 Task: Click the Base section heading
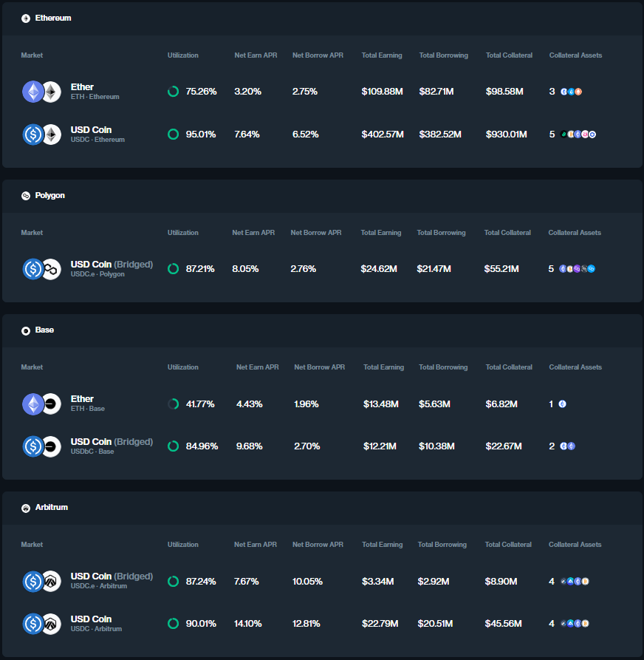[44, 330]
